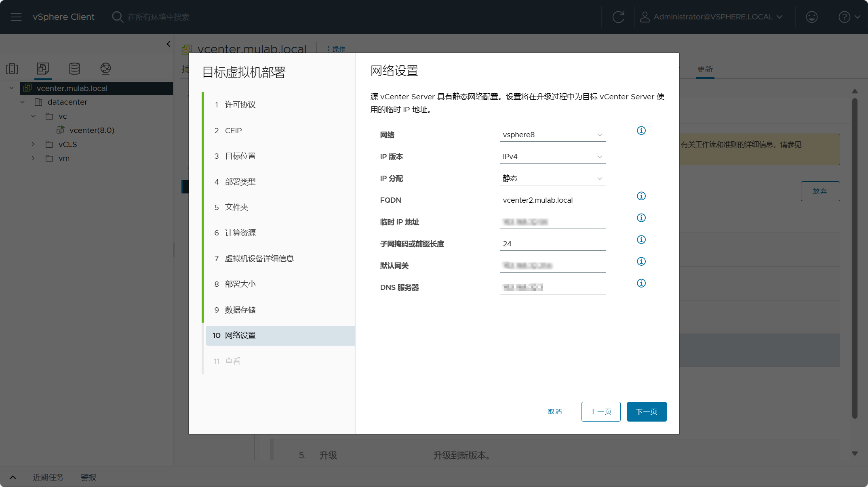Select wizard step 10 网络设置
The width and height of the screenshot is (868, 487).
point(280,336)
